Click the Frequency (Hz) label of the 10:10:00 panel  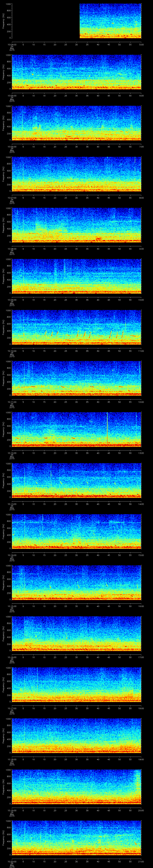pyautogui.click(x=3, y=327)
